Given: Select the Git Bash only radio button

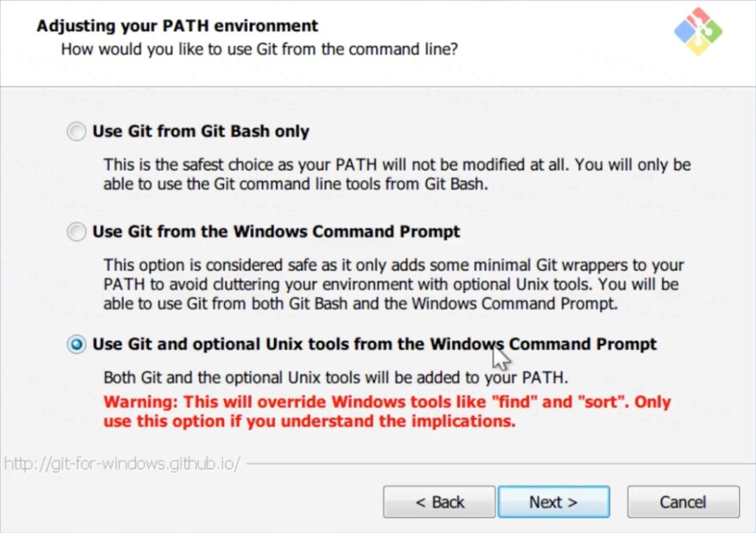Looking at the screenshot, I should tap(76, 132).
